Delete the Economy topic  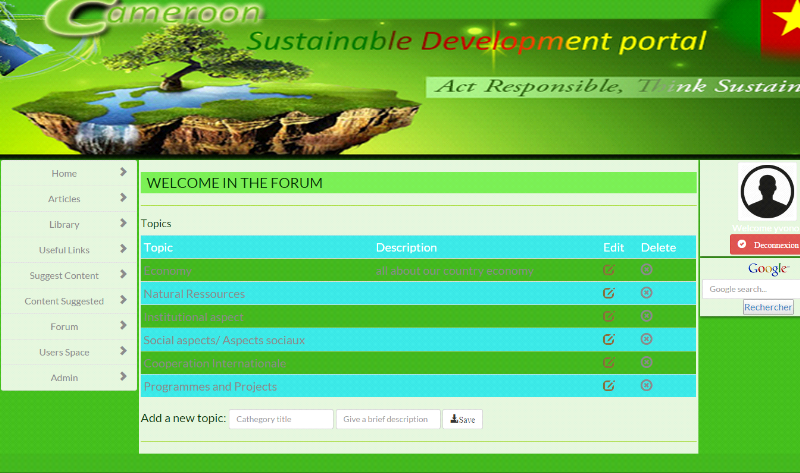tap(646, 269)
